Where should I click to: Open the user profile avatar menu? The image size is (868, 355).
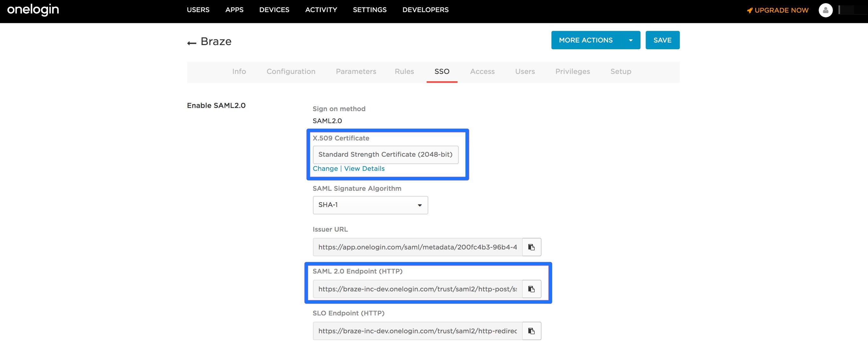tap(825, 10)
